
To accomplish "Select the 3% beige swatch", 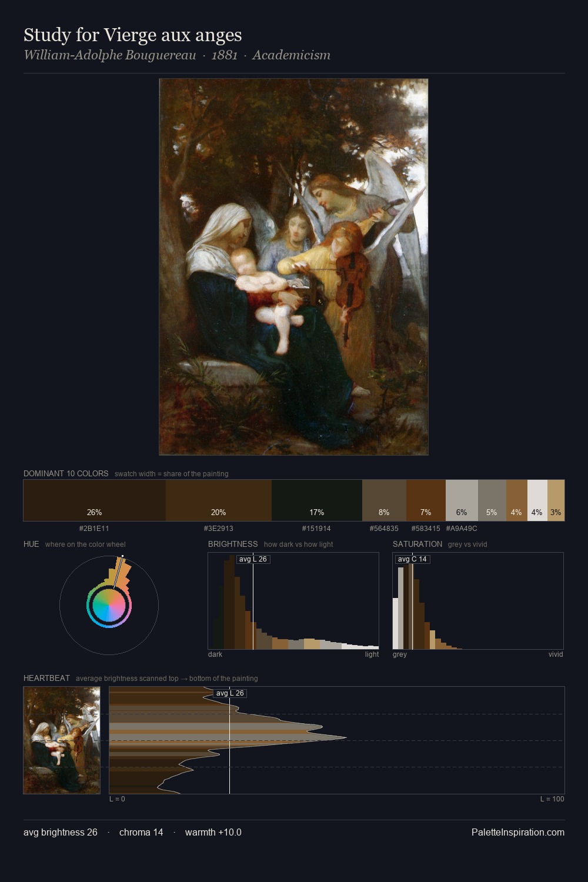I will coord(556,500).
